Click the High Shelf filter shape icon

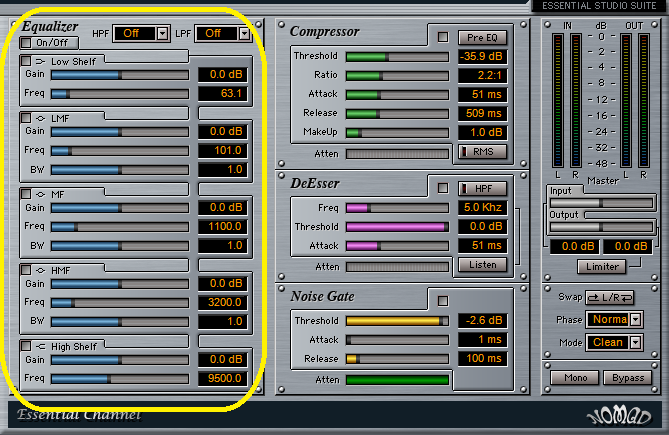40,346
